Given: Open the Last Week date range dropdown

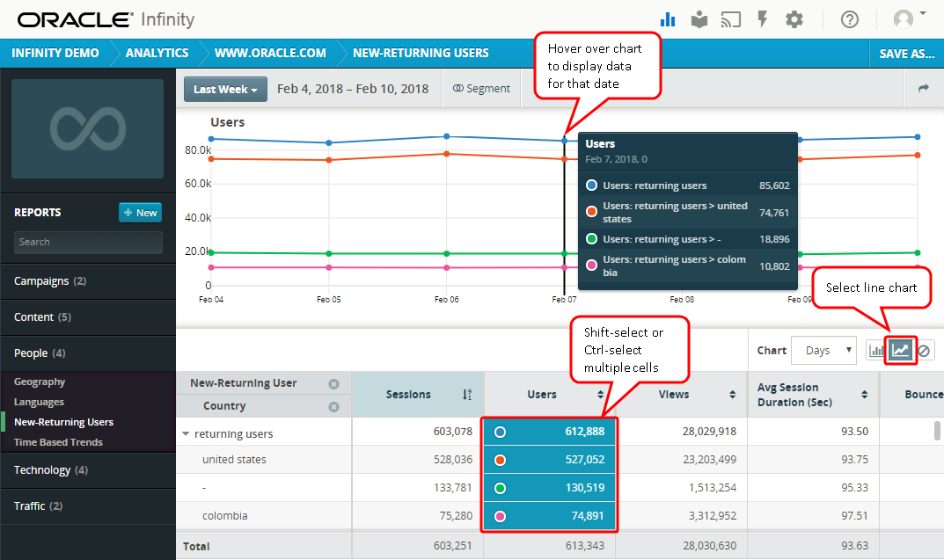Looking at the screenshot, I should point(225,89).
